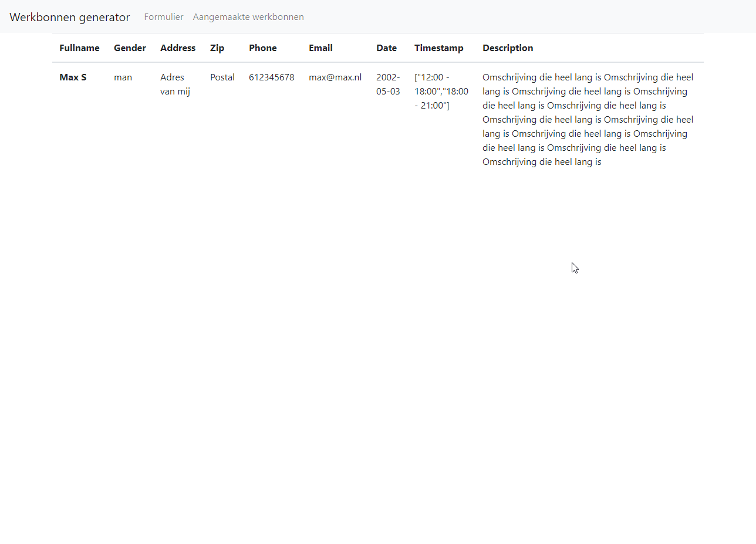Click the Timestamp column header
The image size is (756, 544).
coord(438,48)
